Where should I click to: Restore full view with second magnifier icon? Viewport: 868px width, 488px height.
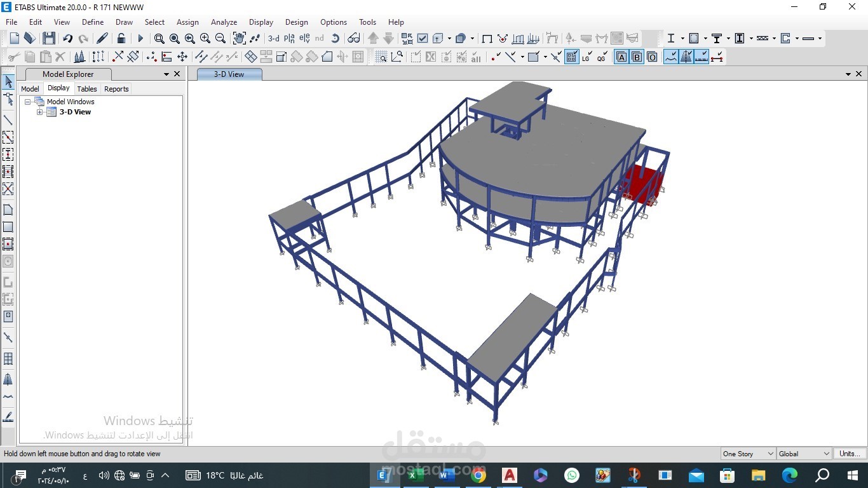[175, 39]
